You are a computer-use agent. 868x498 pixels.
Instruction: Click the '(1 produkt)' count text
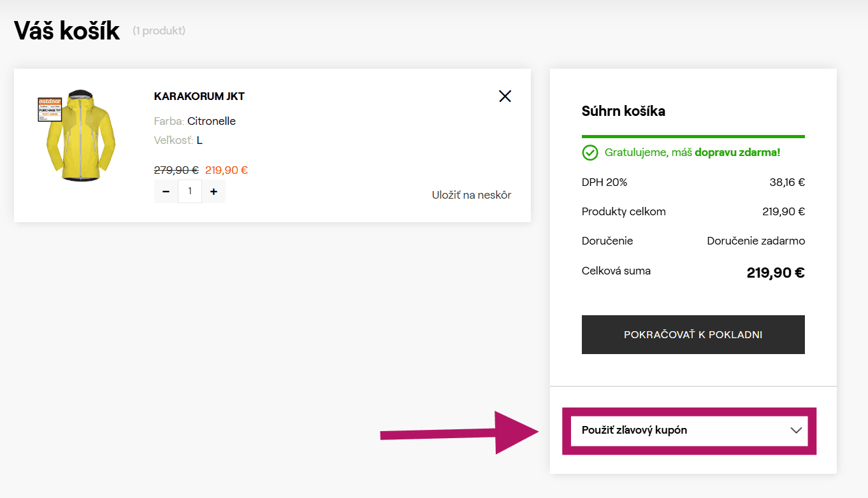pyautogui.click(x=159, y=31)
